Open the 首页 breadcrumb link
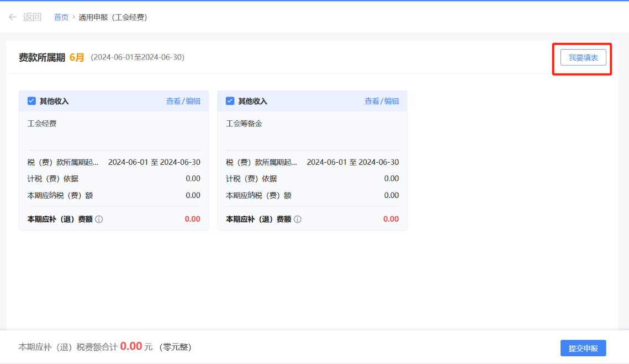Image resolution: width=629 pixels, height=364 pixels. (x=61, y=17)
